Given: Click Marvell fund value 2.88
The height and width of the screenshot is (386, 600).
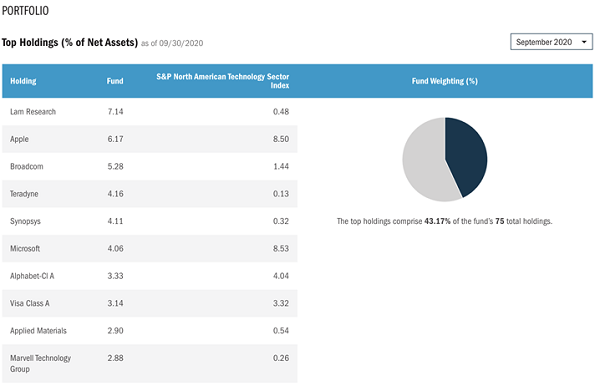Looking at the screenshot, I should [115, 358].
